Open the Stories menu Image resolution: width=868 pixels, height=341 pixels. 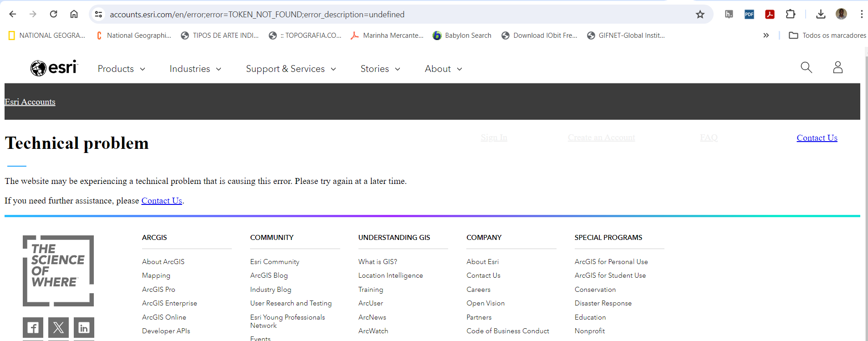(380, 69)
